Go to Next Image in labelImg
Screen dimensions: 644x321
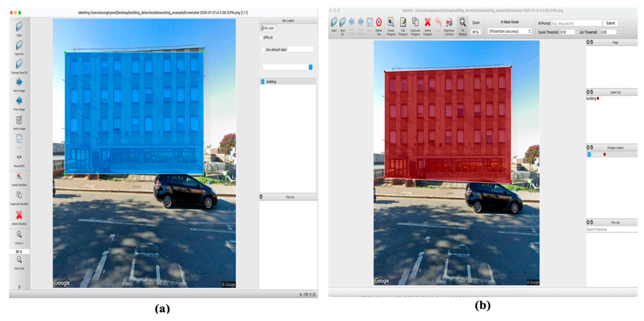pos(19,82)
